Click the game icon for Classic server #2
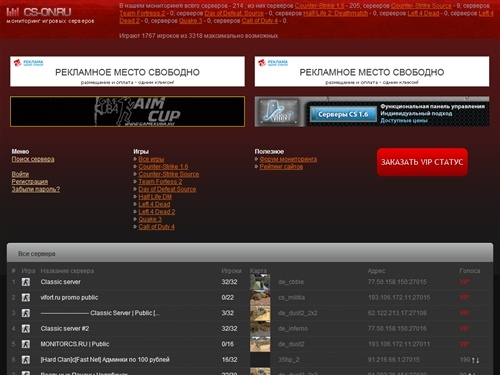Screen dimensions: 500x375 (26, 329)
